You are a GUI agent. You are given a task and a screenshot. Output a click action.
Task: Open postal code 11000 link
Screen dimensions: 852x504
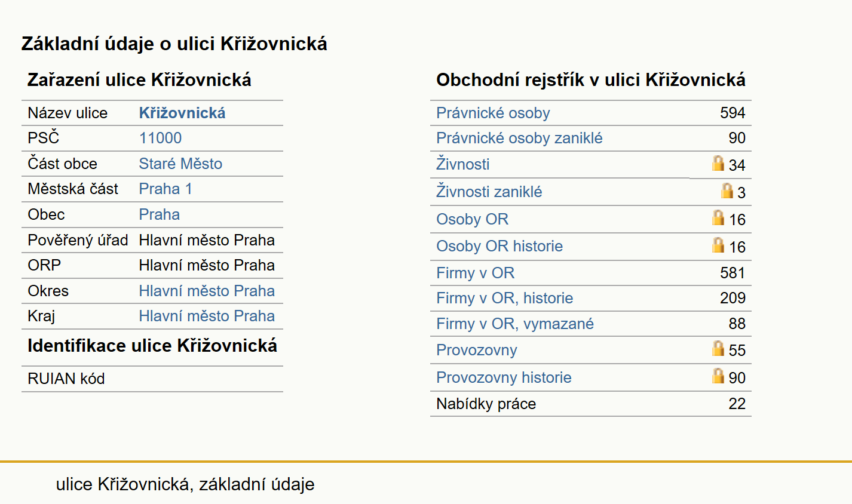pos(160,138)
